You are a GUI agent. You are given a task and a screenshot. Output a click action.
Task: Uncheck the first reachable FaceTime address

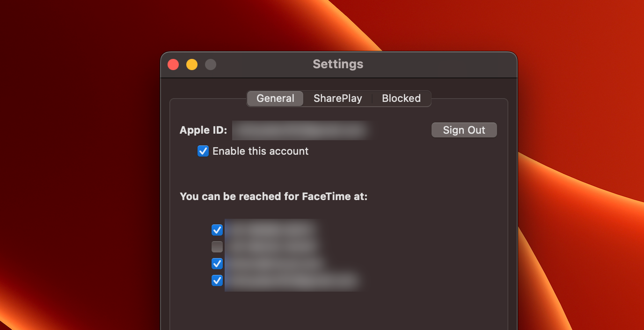click(x=217, y=230)
